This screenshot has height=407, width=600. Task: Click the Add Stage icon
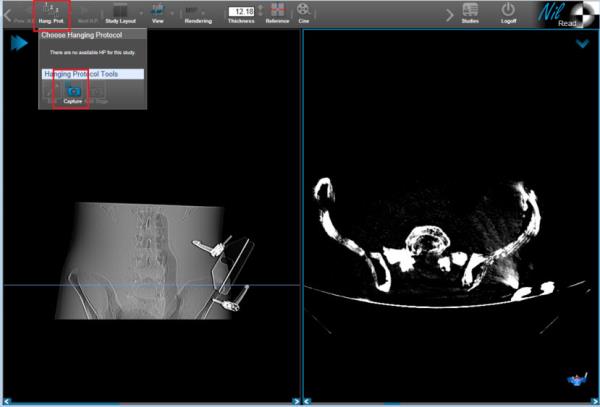click(x=95, y=92)
